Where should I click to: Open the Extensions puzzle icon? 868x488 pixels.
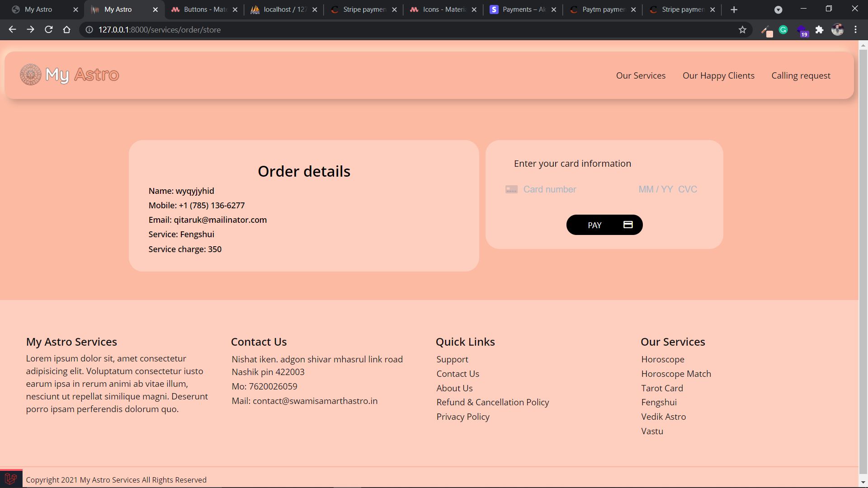pos(819,30)
